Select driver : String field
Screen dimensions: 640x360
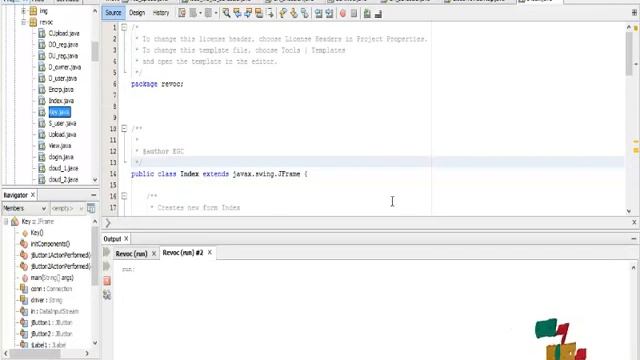[x=47, y=300]
